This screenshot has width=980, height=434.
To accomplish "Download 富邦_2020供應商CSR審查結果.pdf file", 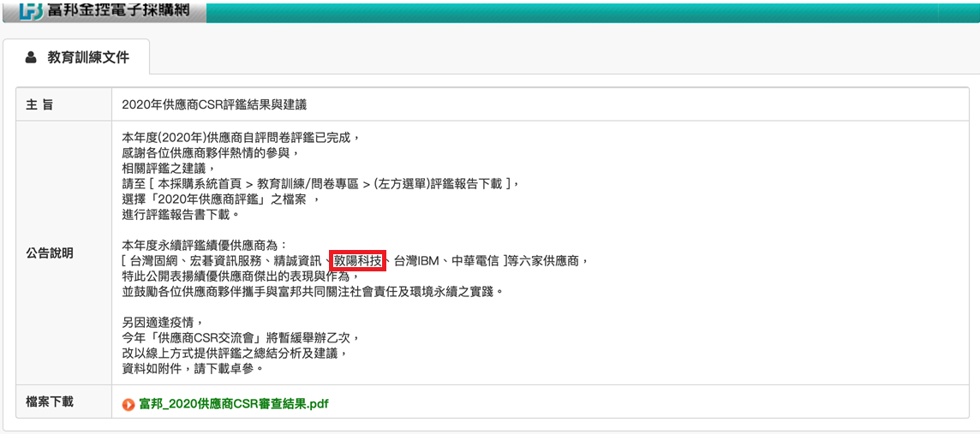I will tap(233, 404).
